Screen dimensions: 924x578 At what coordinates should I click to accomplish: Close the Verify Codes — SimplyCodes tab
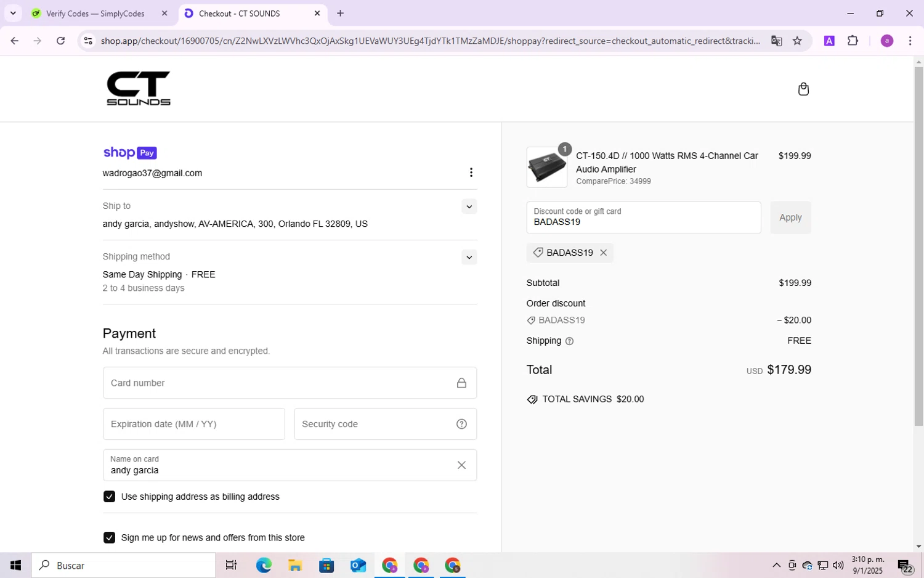164,13
